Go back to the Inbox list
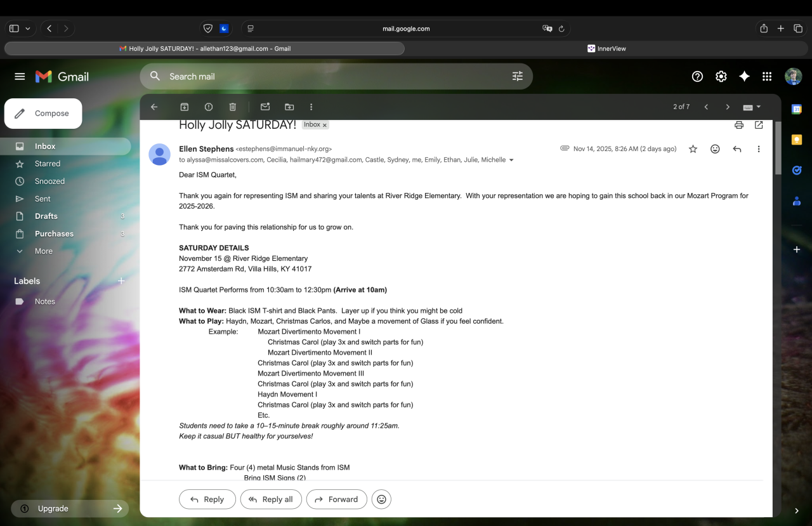812x526 pixels. (154, 107)
